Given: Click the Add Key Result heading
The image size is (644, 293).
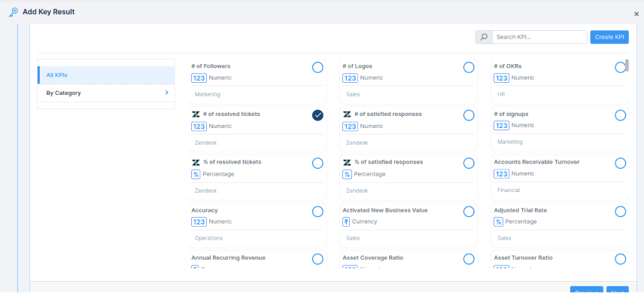Looking at the screenshot, I should pos(48,12).
